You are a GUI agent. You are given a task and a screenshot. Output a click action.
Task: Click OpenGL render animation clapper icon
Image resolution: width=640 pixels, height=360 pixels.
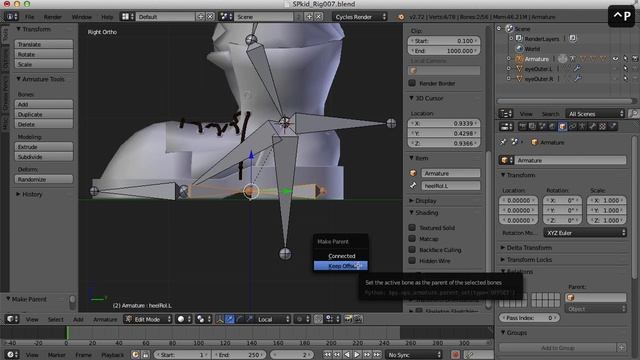pyautogui.click(x=358, y=319)
